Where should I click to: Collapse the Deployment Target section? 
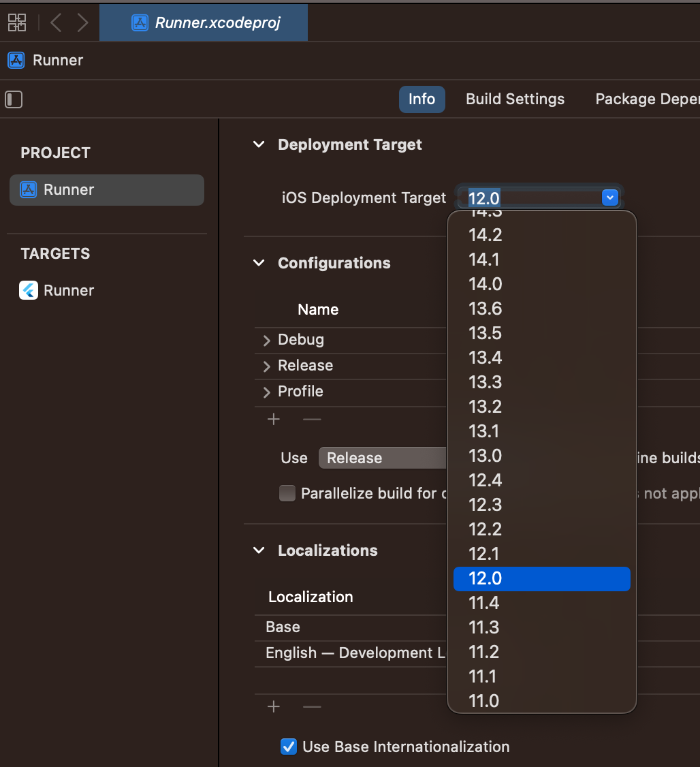[x=259, y=144]
